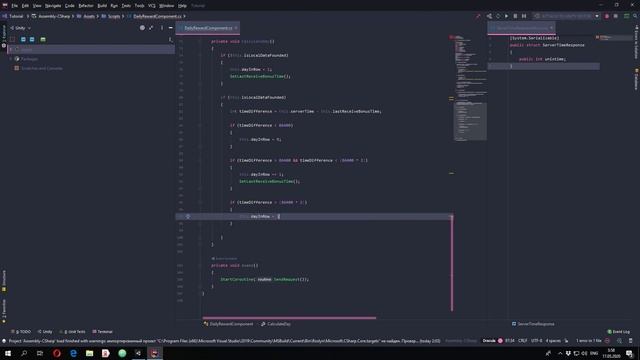
Task: Click UTF-8 encoding in status bar
Action: [536, 341]
